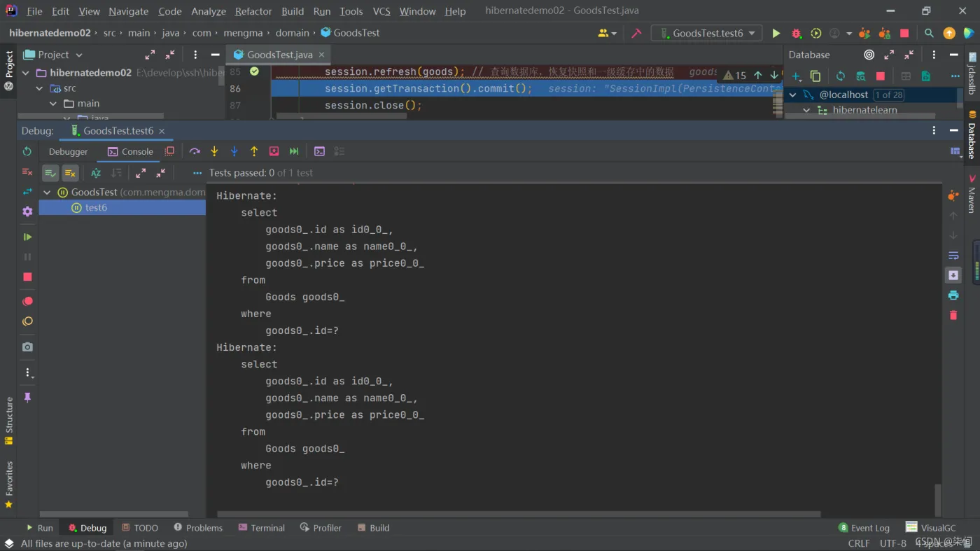Click Mute Breakpoints icon
Screen dimensions: 980x551
click(x=27, y=321)
